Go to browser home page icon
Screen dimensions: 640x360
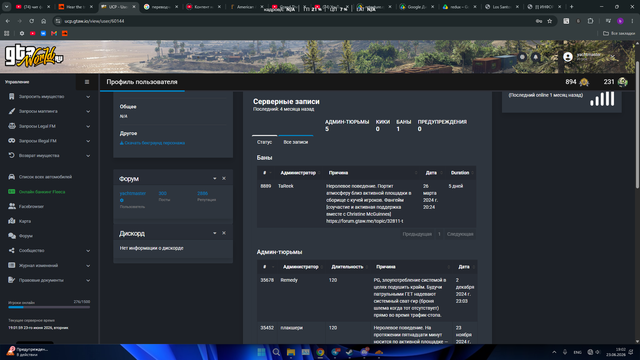pos(43,21)
